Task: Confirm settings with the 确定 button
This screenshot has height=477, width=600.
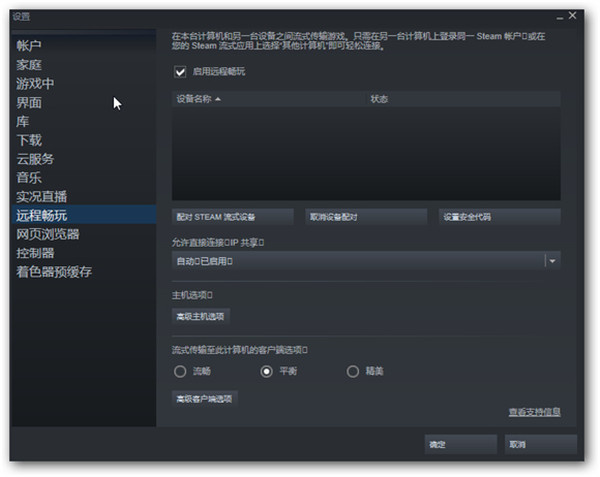Action: pyautogui.click(x=460, y=443)
